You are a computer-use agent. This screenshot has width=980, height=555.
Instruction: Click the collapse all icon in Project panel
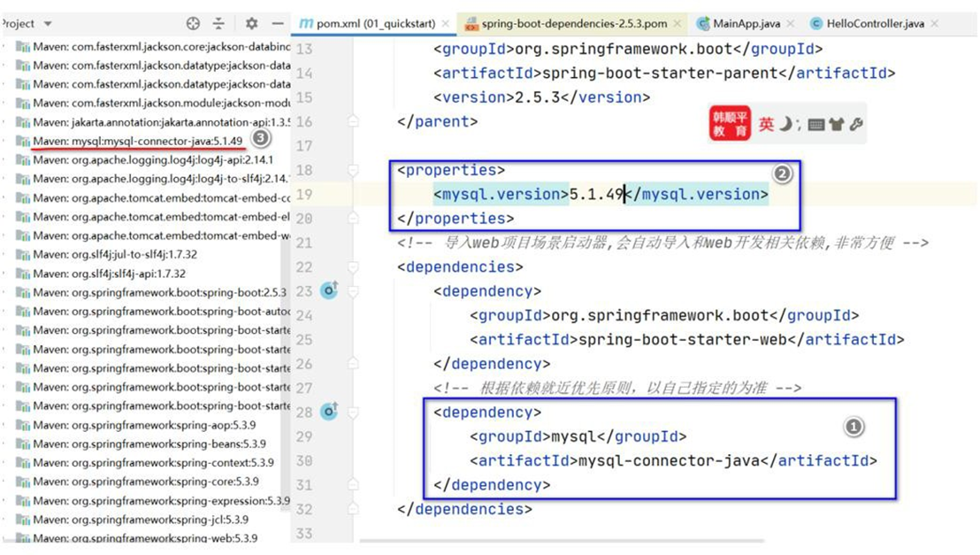click(x=218, y=24)
